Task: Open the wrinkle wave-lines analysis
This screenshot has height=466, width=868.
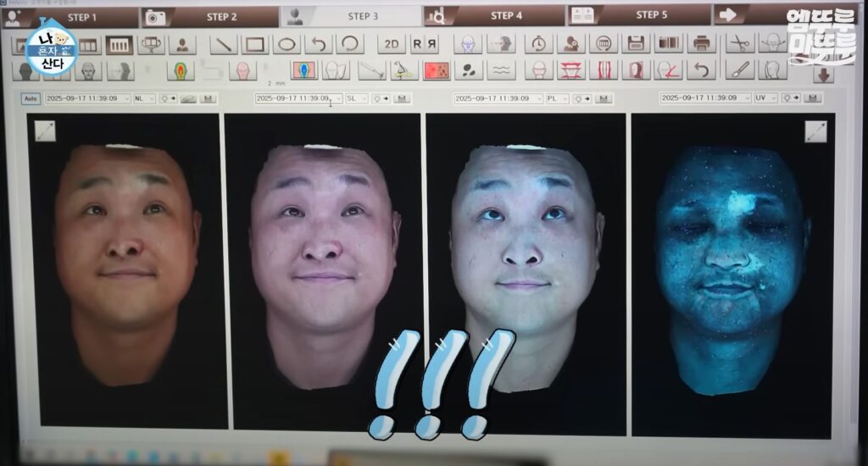Action: [x=503, y=70]
